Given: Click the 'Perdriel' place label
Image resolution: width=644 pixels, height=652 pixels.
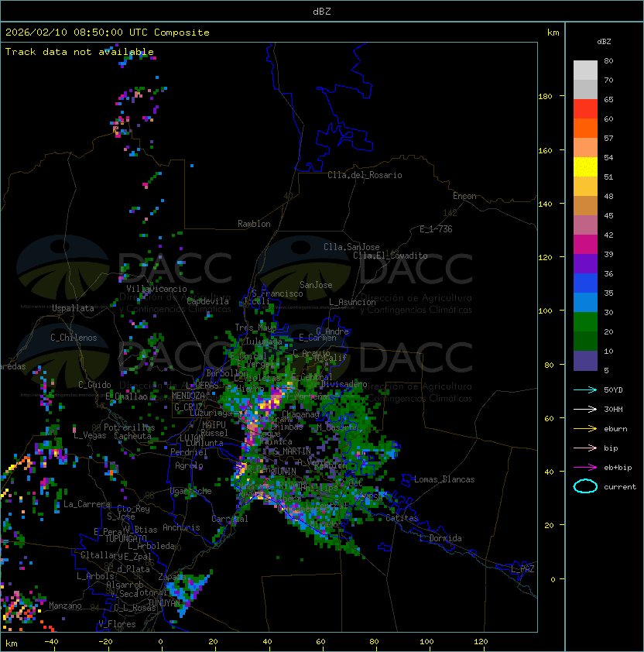Looking at the screenshot, I should click(x=188, y=452).
